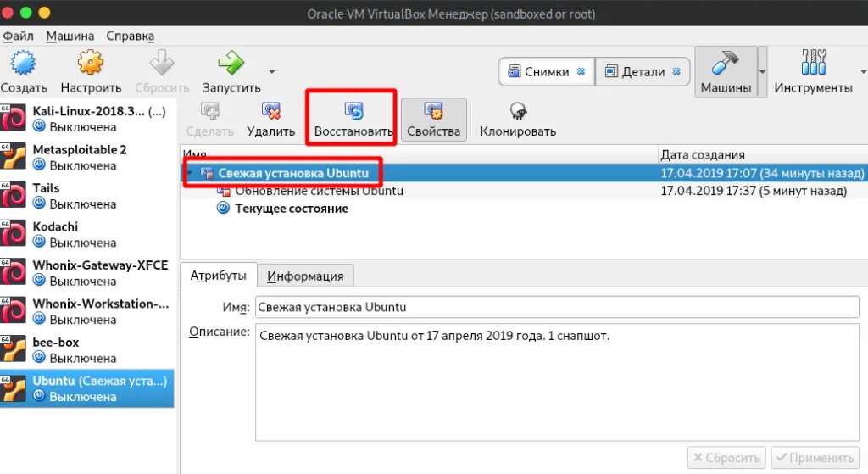Click the Снимки toggle button
The image size is (868, 474).
547,71
